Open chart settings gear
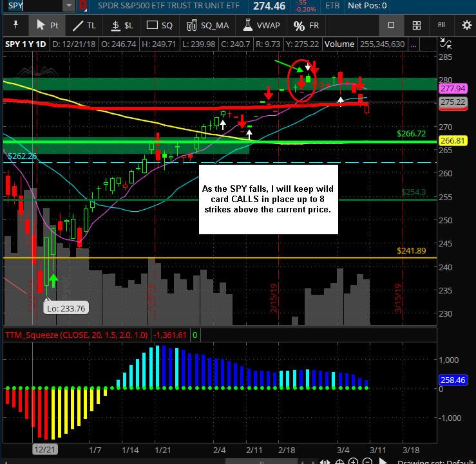Image resolution: width=476 pixels, height=464 pixels. tap(466, 25)
